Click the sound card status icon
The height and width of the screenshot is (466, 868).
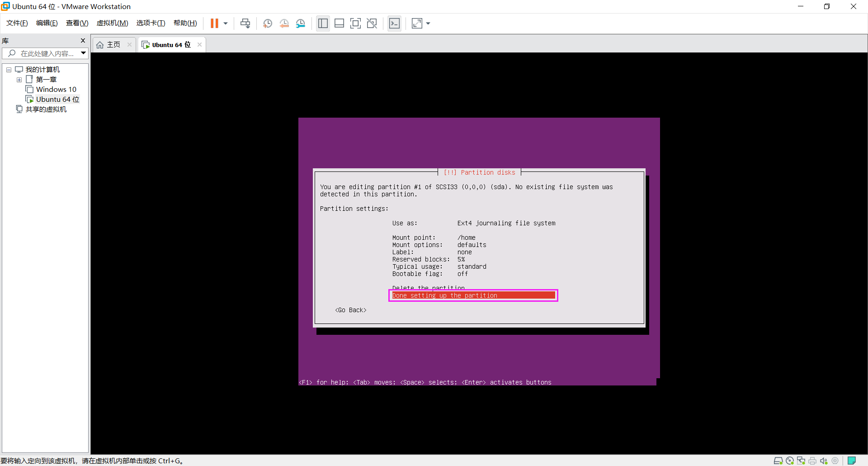click(x=824, y=461)
